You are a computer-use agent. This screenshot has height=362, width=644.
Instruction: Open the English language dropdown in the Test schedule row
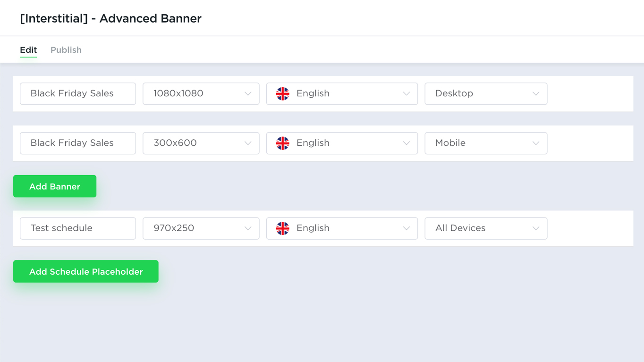342,228
